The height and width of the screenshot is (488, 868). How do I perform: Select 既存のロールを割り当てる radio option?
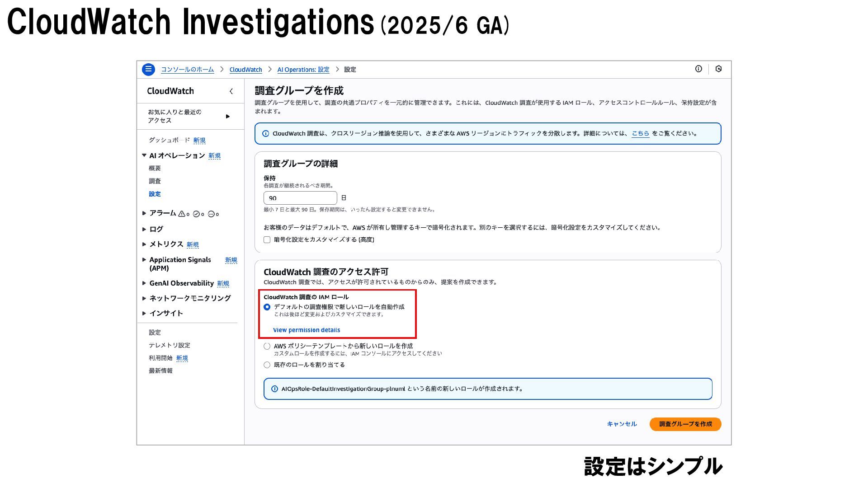click(267, 365)
